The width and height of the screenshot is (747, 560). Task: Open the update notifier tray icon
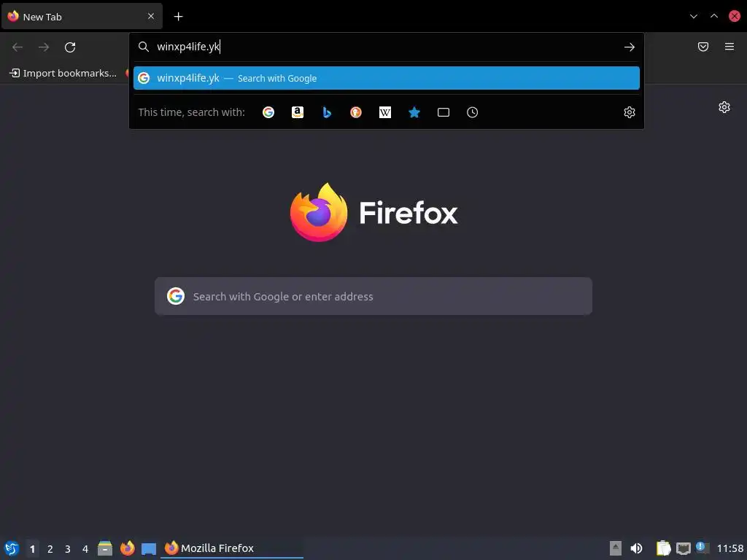point(703,548)
